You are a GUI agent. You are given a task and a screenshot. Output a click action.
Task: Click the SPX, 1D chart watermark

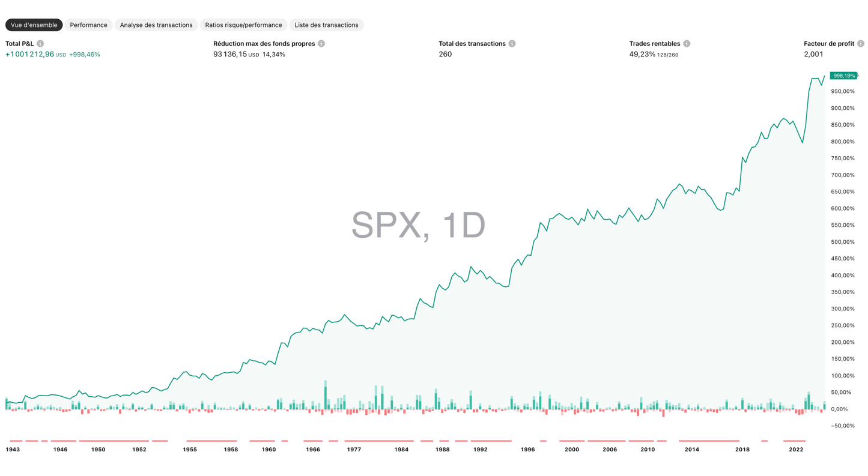pyautogui.click(x=419, y=226)
